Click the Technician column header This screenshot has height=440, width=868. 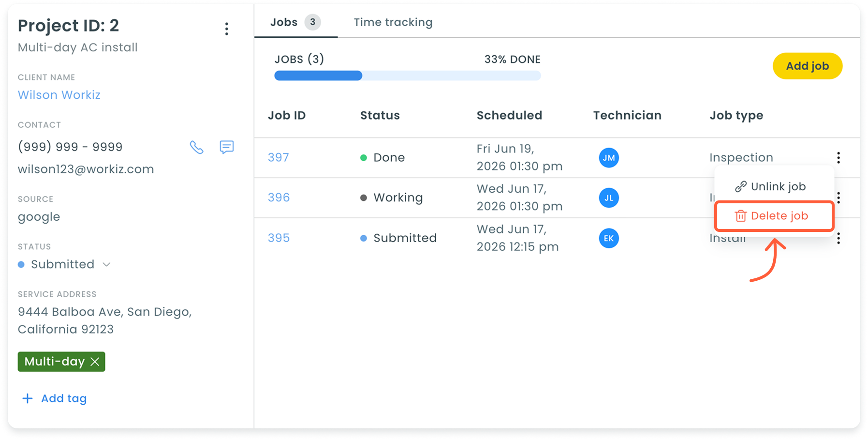627,115
